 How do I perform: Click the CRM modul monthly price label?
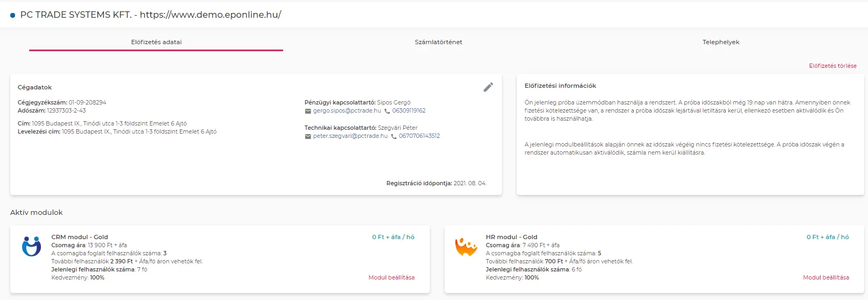tap(393, 237)
